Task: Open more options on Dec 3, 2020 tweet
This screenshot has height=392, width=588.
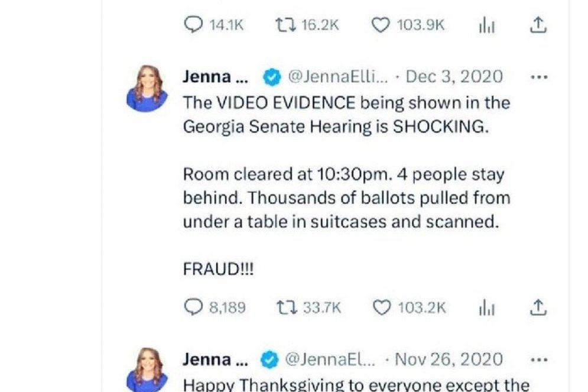Action: click(540, 77)
